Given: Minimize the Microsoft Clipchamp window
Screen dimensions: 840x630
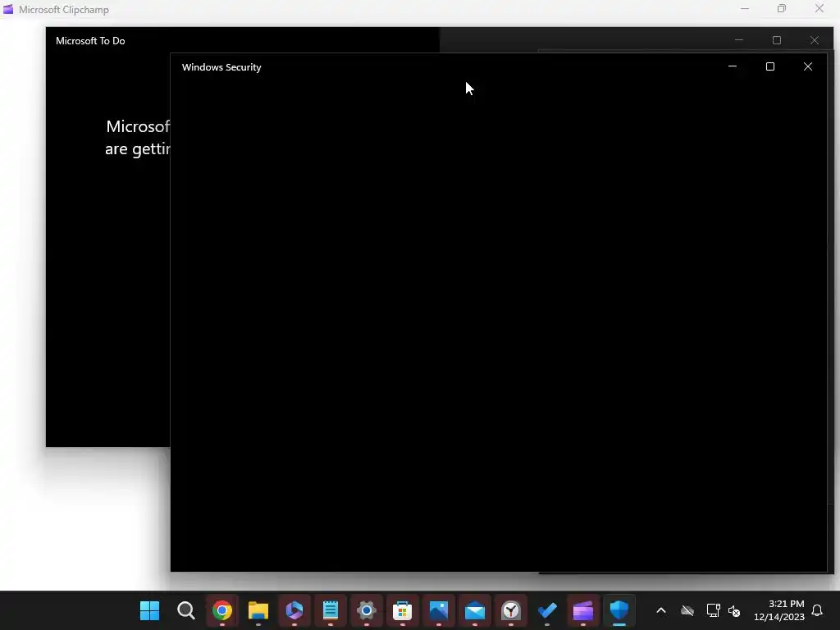Looking at the screenshot, I should [x=745, y=9].
